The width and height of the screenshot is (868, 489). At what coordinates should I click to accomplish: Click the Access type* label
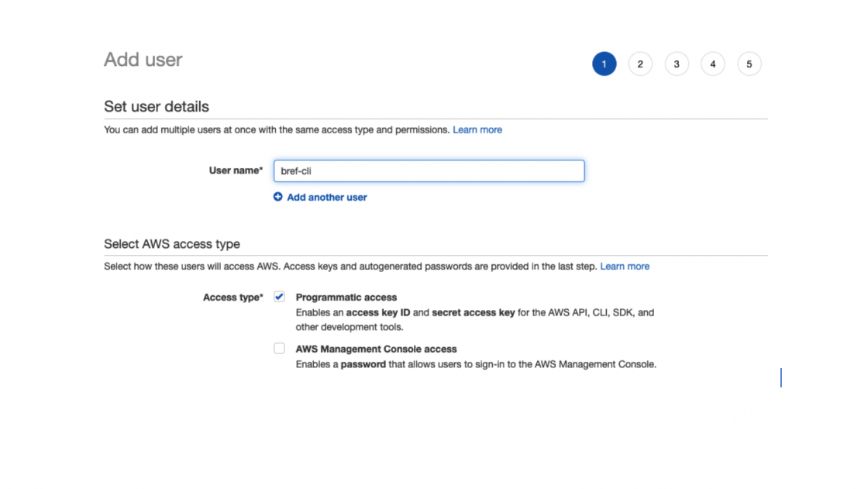pyautogui.click(x=232, y=298)
